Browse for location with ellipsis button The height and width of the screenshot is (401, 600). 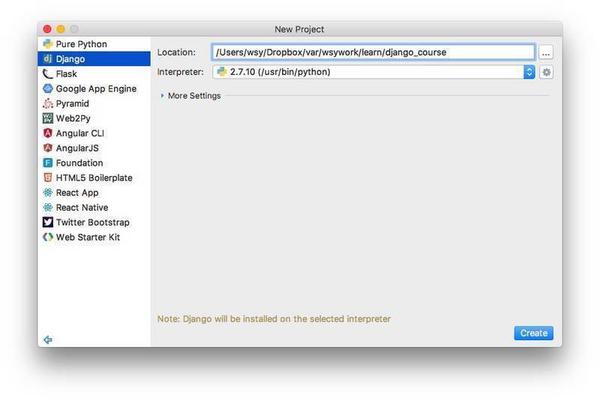point(546,52)
